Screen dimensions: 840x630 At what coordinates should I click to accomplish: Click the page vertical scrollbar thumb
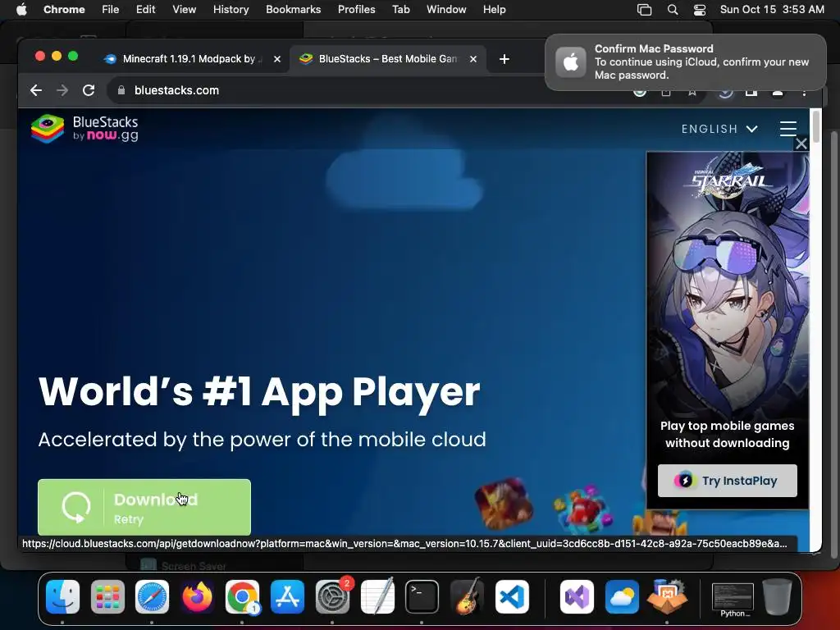[x=816, y=126]
